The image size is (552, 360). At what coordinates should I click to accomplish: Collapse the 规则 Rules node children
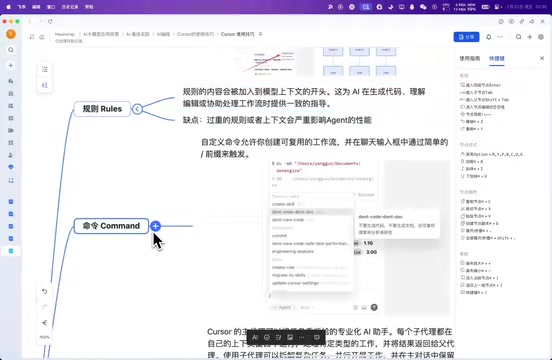tap(137, 109)
